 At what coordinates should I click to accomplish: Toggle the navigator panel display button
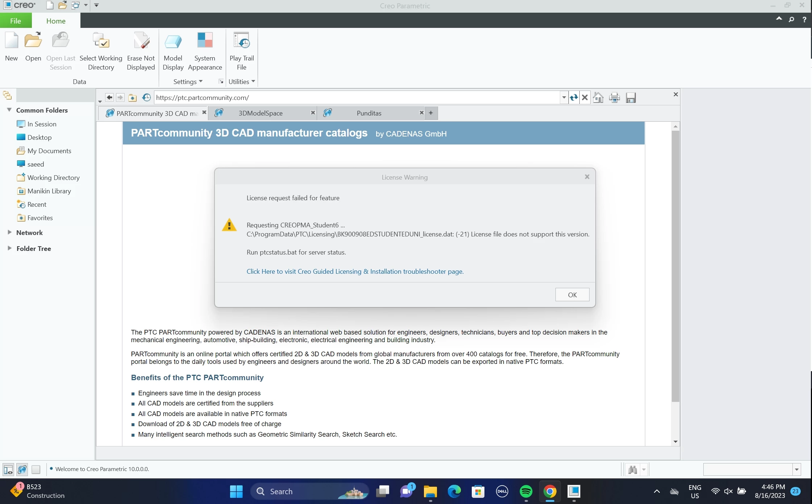pyautogui.click(x=8, y=470)
